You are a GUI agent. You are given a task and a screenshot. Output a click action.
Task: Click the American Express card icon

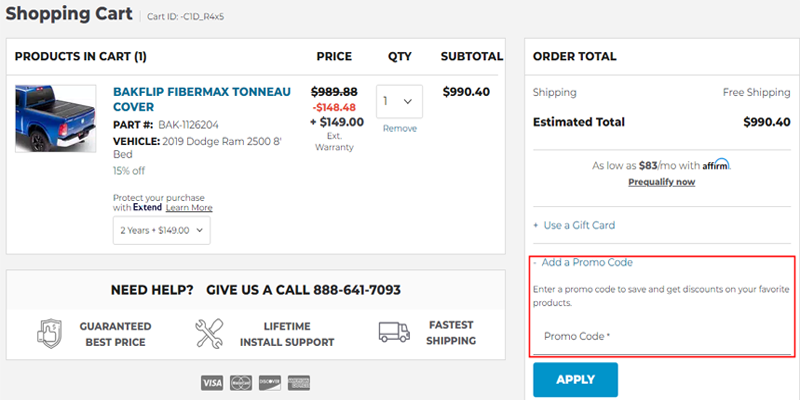click(298, 383)
